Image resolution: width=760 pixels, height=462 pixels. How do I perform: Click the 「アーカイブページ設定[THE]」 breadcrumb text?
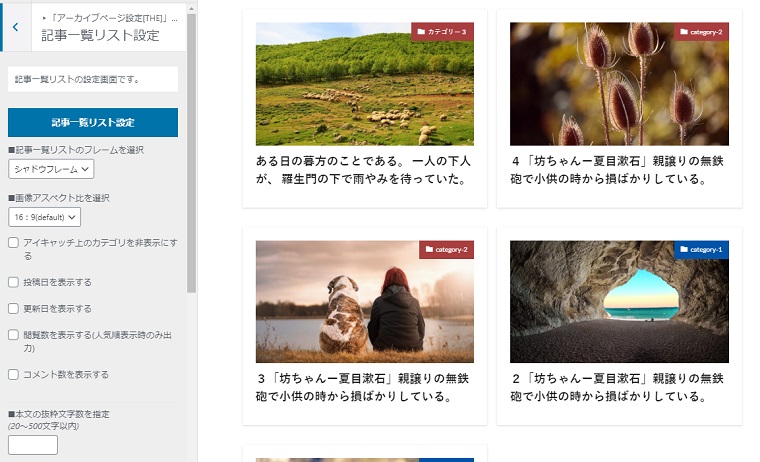coord(110,18)
